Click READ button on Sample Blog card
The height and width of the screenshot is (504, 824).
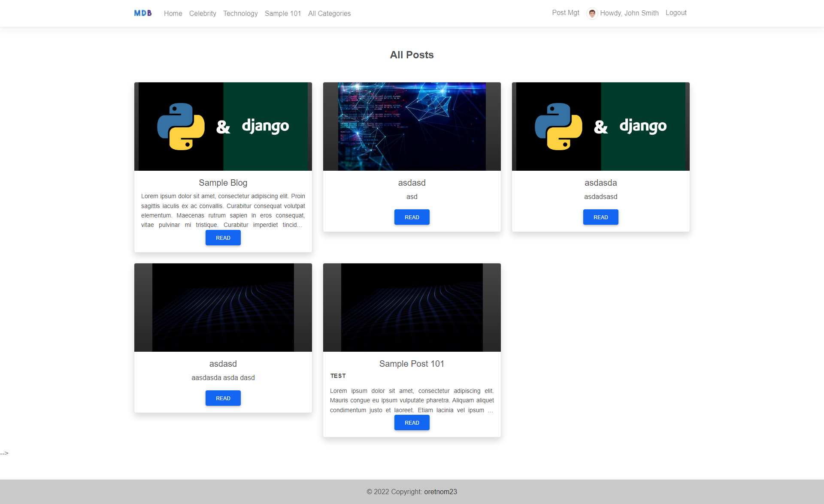coord(223,238)
